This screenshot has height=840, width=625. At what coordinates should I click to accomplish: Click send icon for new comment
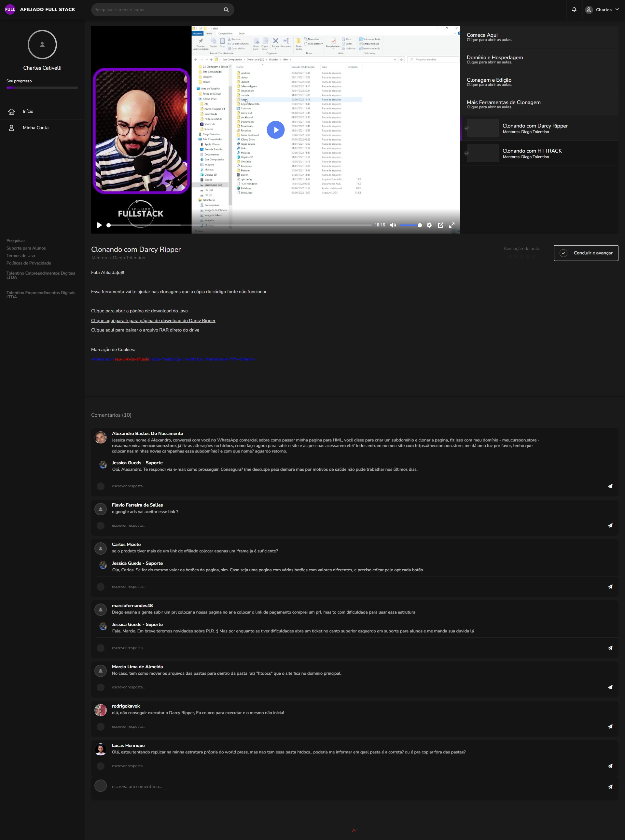point(610,786)
